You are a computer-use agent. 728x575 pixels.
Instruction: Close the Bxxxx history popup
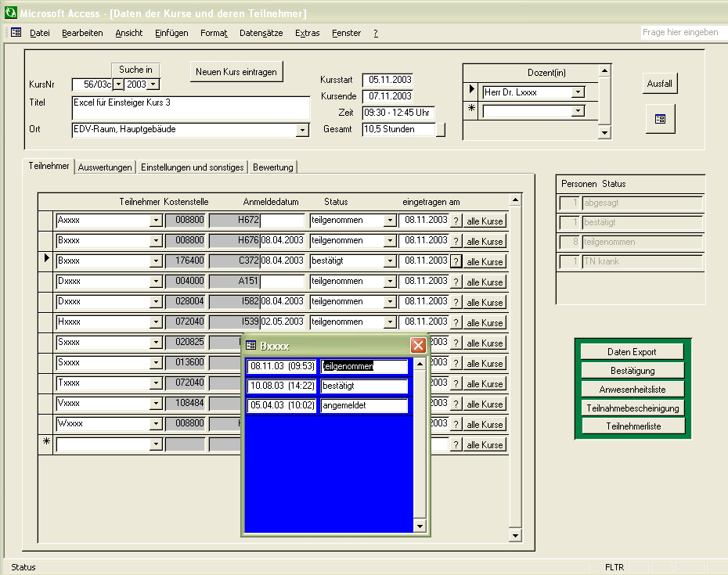pos(418,345)
